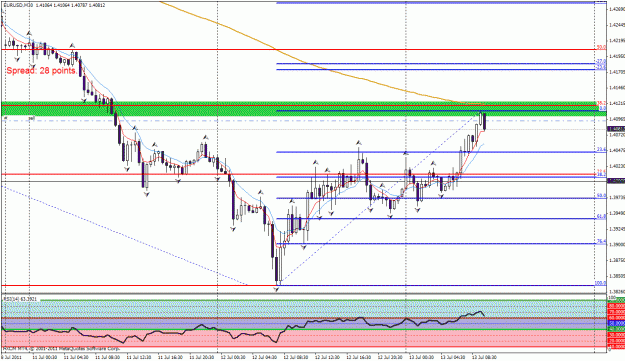Select the black RSI line at its peak
The width and height of the screenshot is (625, 361).
[x=480, y=312]
